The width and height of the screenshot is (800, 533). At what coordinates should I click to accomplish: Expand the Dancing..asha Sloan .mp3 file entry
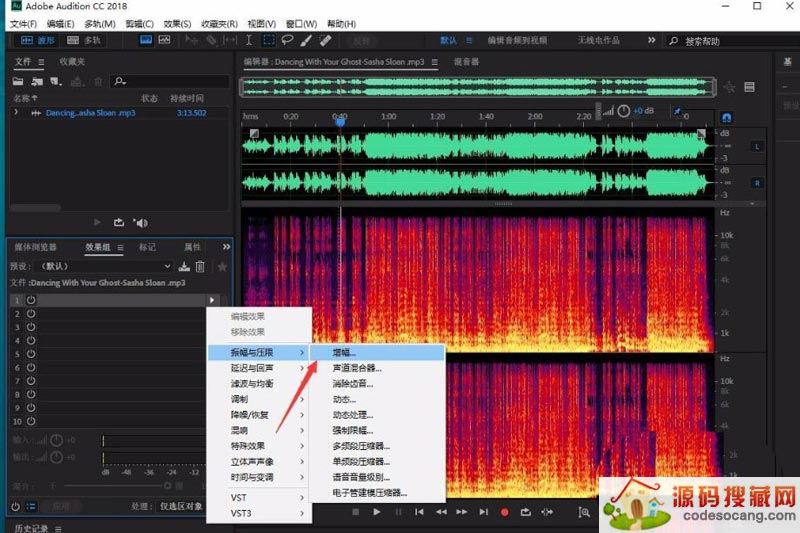[16, 113]
